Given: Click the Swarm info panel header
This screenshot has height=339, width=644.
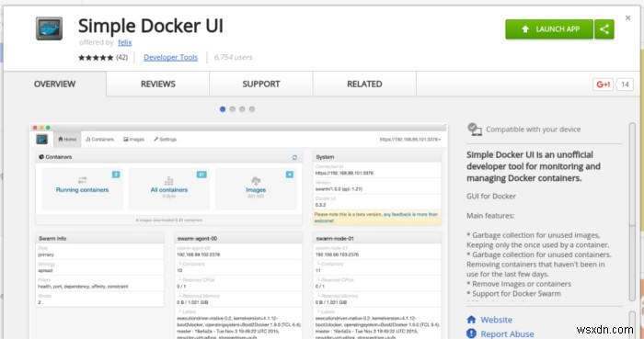Looking at the screenshot, I should 99,238.
